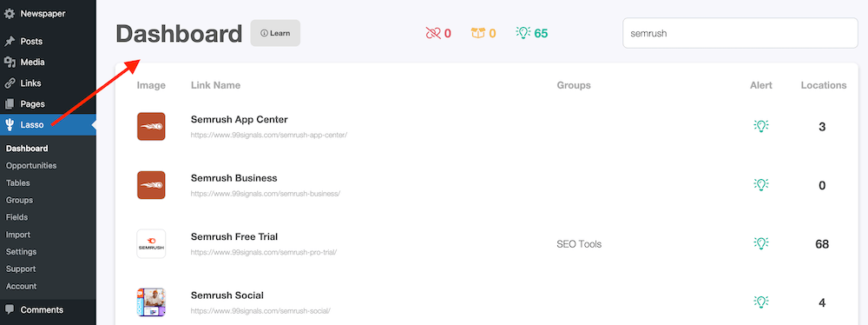868x325 pixels.
Task: Click the Image column header
Action: click(x=151, y=85)
